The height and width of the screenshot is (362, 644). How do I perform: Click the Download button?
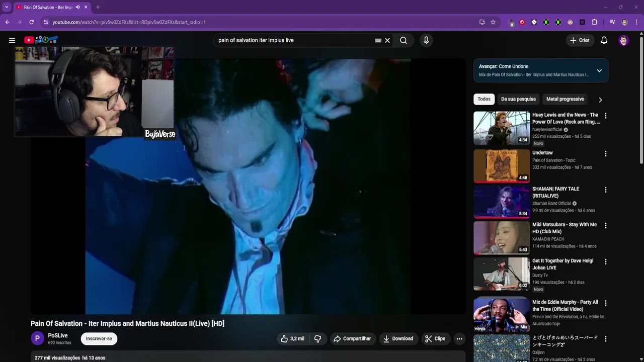click(x=398, y=339)
